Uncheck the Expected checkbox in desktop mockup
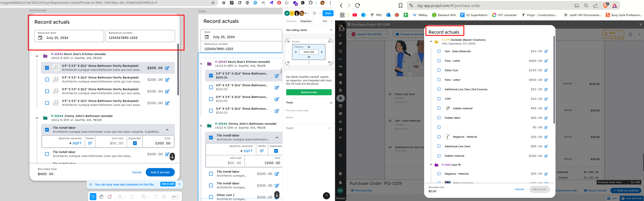644x201 pixels. 135,143
